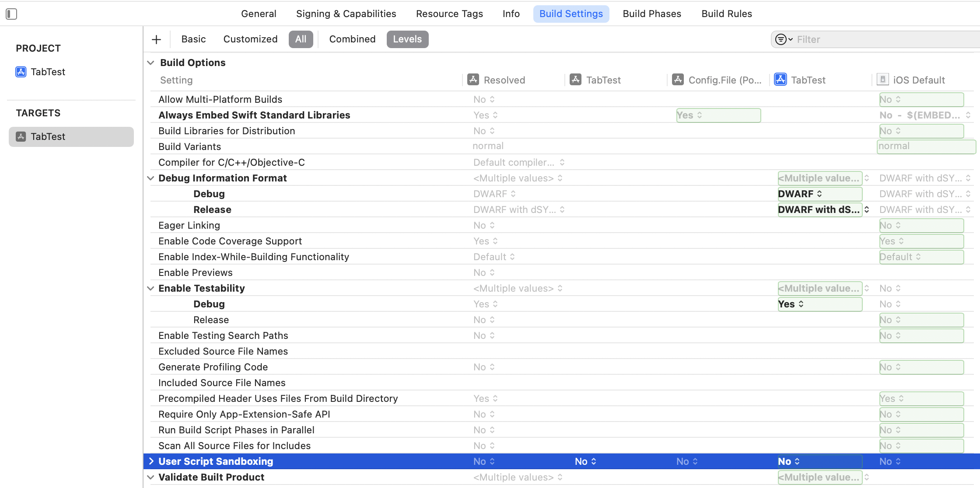This screenshot has height=488, width=980.
Task: Select the All settings scope toggle
Action: (x=301, y=39)
